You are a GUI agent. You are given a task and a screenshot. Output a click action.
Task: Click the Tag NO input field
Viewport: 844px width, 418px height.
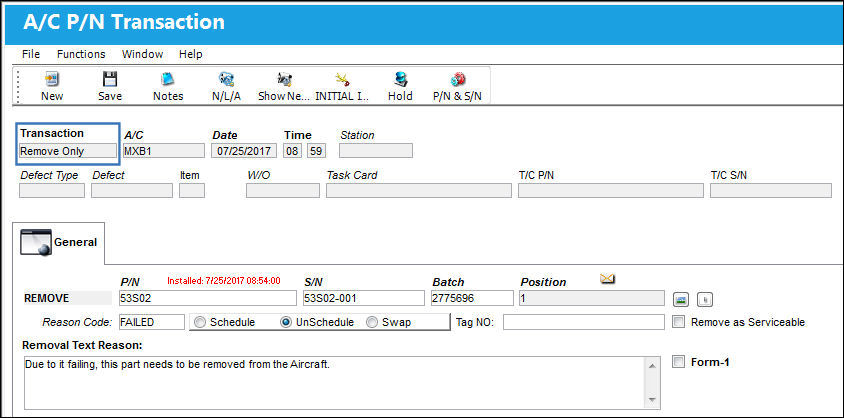[584, 322]
